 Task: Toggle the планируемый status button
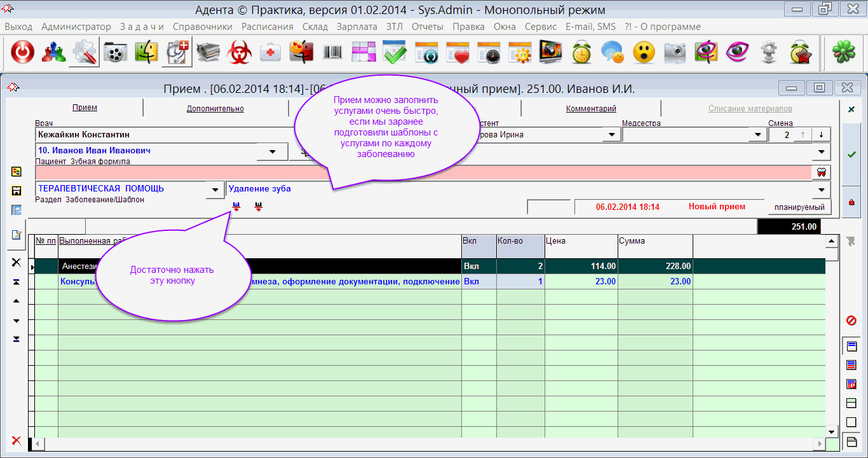click(x=799, y=207)
